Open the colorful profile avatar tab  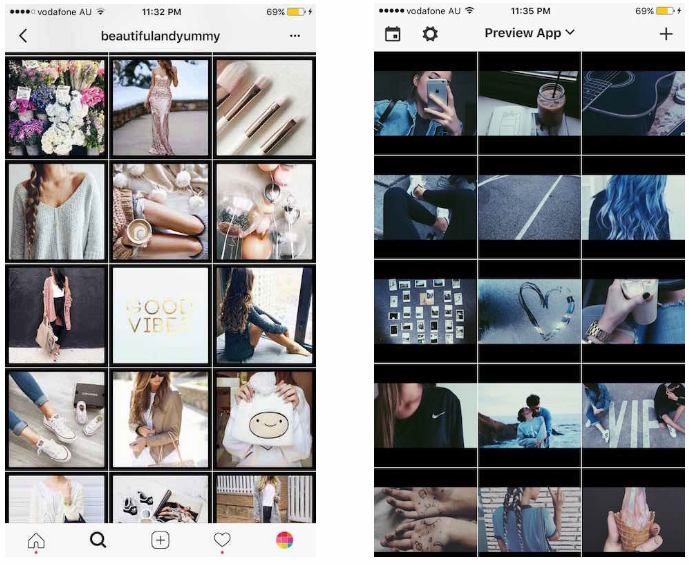(284, 540)
